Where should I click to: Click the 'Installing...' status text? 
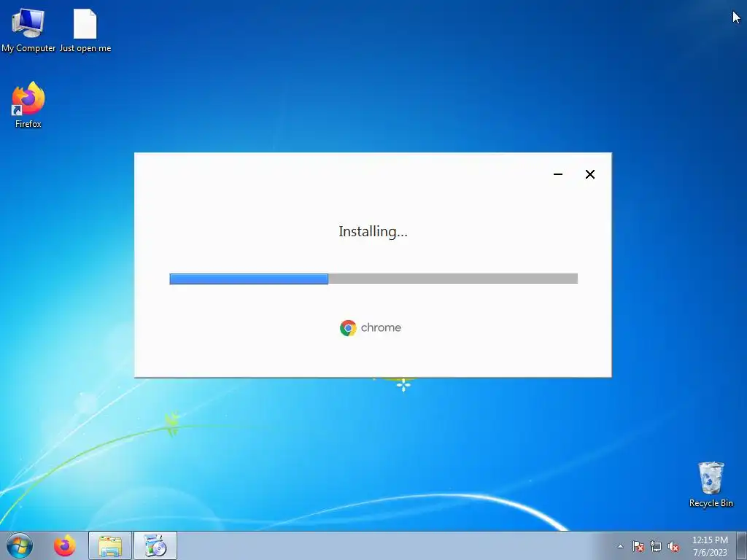coord(373,231)
